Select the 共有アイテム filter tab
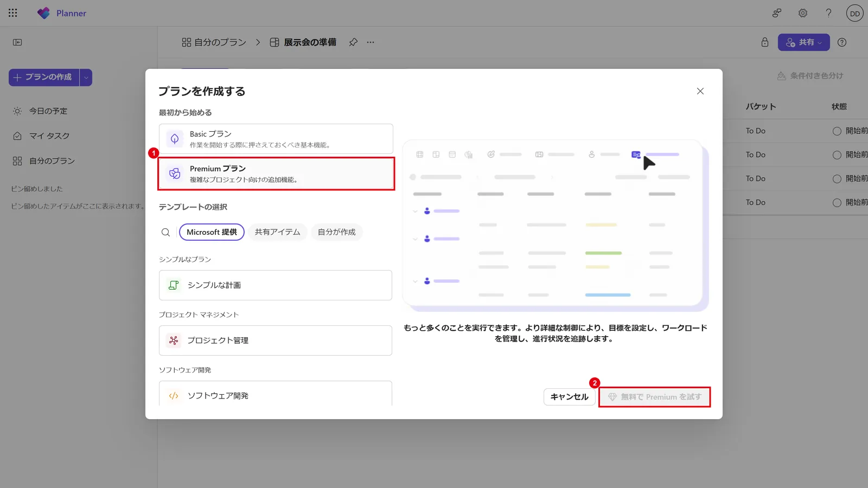The width and height of the screenshot is (868, 488). coord(278,232)
